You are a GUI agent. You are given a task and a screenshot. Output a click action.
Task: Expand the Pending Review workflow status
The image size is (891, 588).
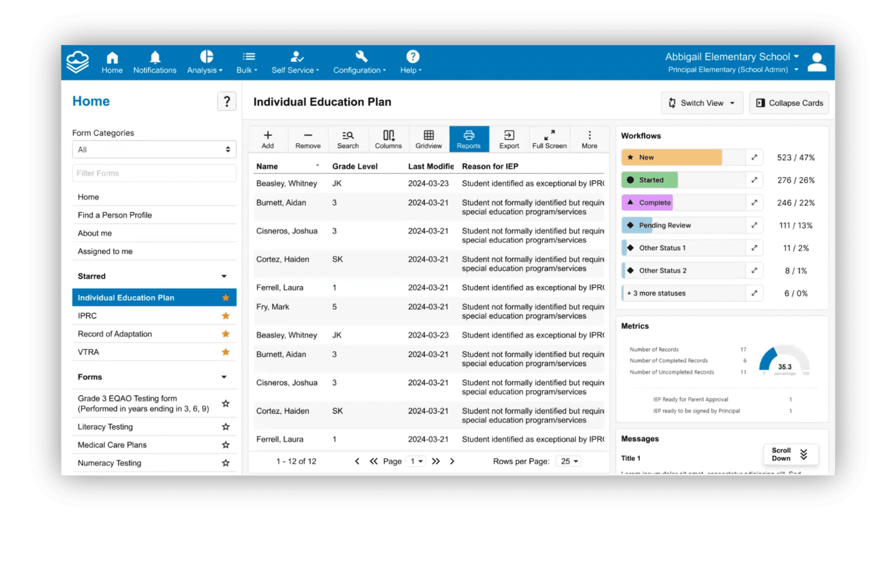click(754, 225)
